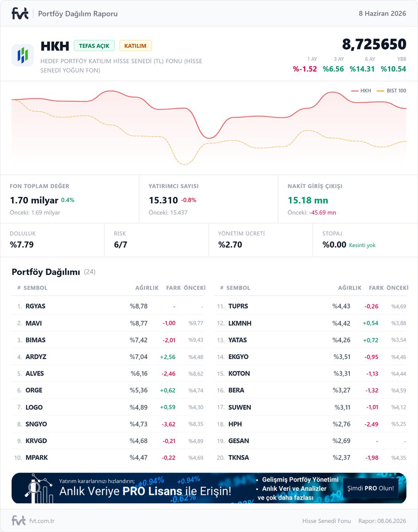Select the SUWEN row symbol
This screenshot has height=532, width=418.
[x=240, y=407]
